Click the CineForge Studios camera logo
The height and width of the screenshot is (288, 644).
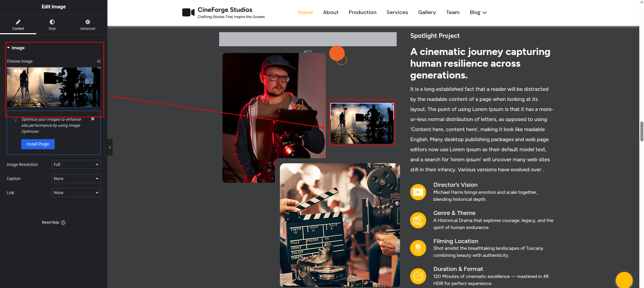tap(188, 13)
